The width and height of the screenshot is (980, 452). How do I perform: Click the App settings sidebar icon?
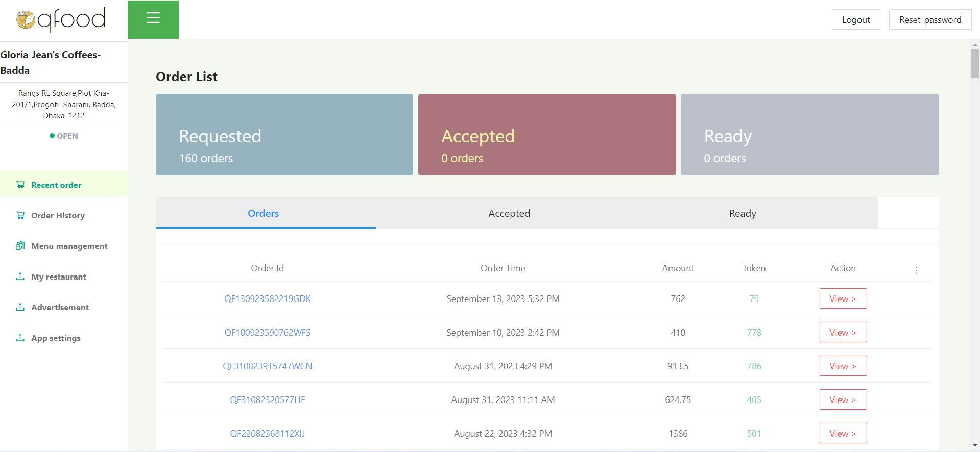(20, 338)
